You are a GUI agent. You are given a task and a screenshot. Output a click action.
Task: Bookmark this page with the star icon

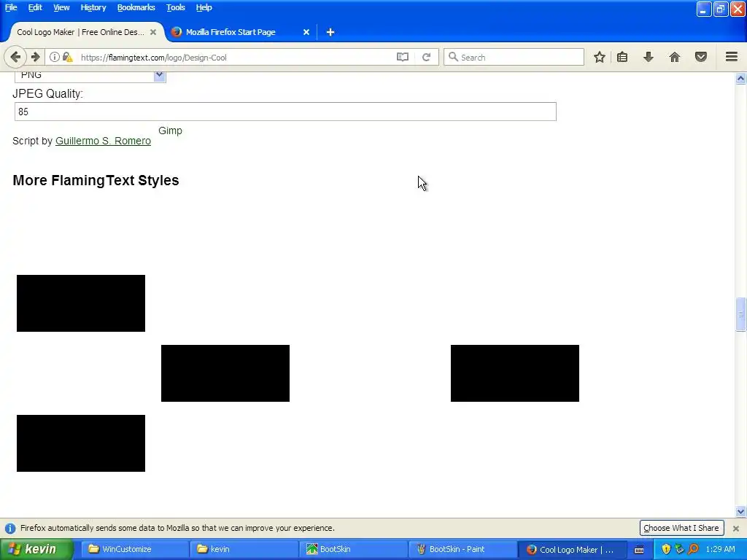pyautogui.click(x=600, y=57)
